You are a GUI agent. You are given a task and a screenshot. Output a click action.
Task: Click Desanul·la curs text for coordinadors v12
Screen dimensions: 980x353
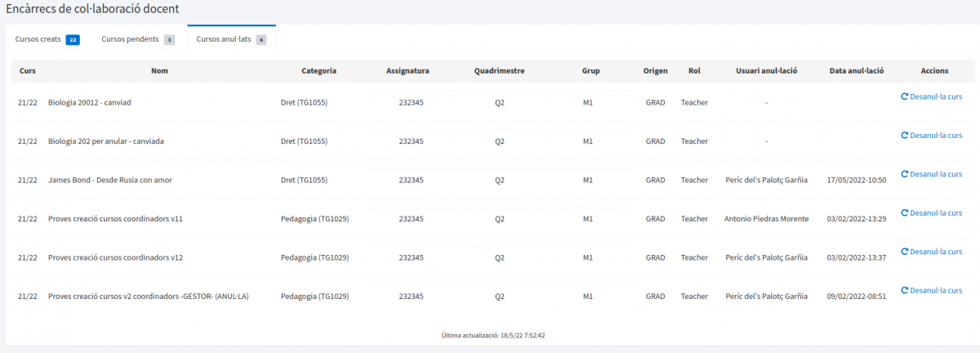[936, 252]
